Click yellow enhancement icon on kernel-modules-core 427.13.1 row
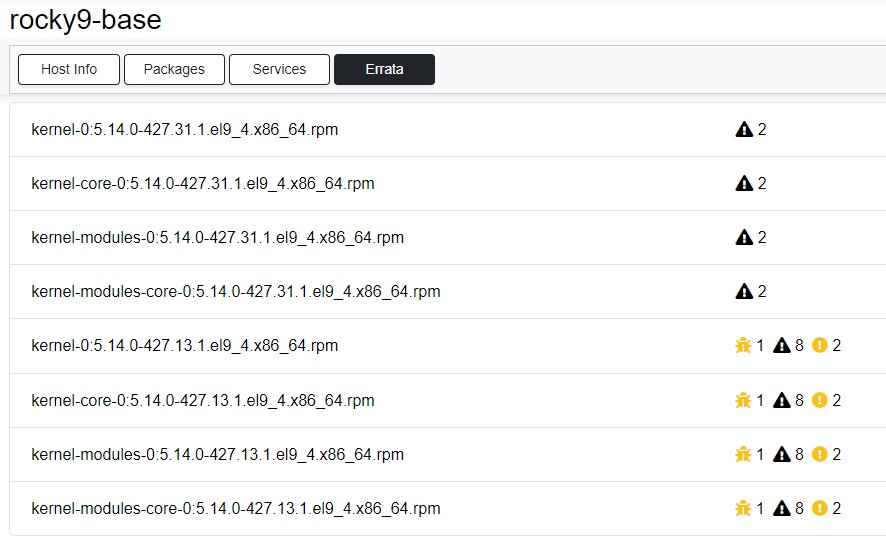This screenshot has height=556, width=886. [x=820, y=508]
